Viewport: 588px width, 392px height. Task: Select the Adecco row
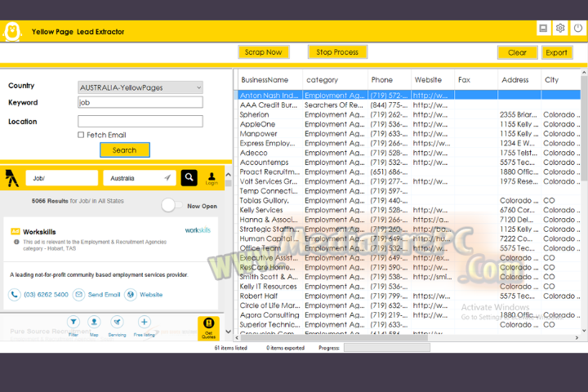point(408,153)
